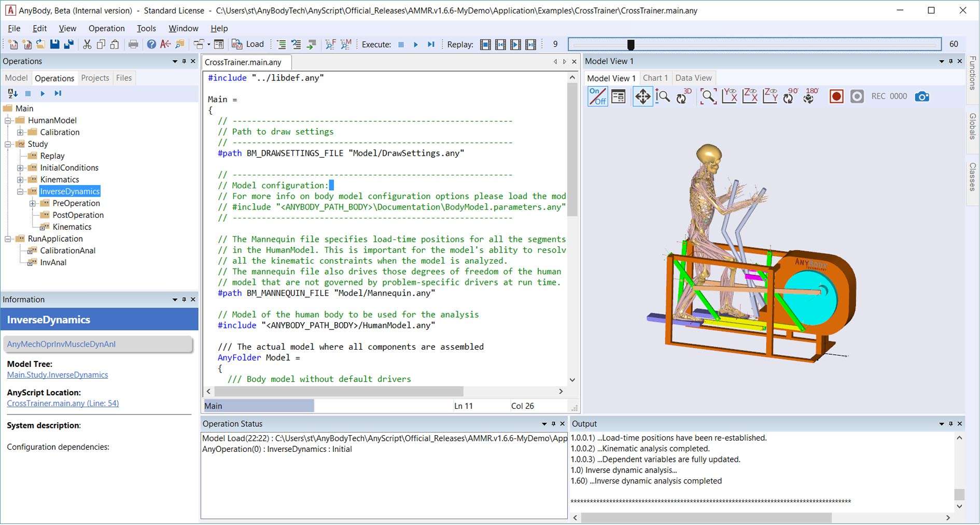Start recording with the red record button
This screenshot has height=525, width=980.
[836, 96]
